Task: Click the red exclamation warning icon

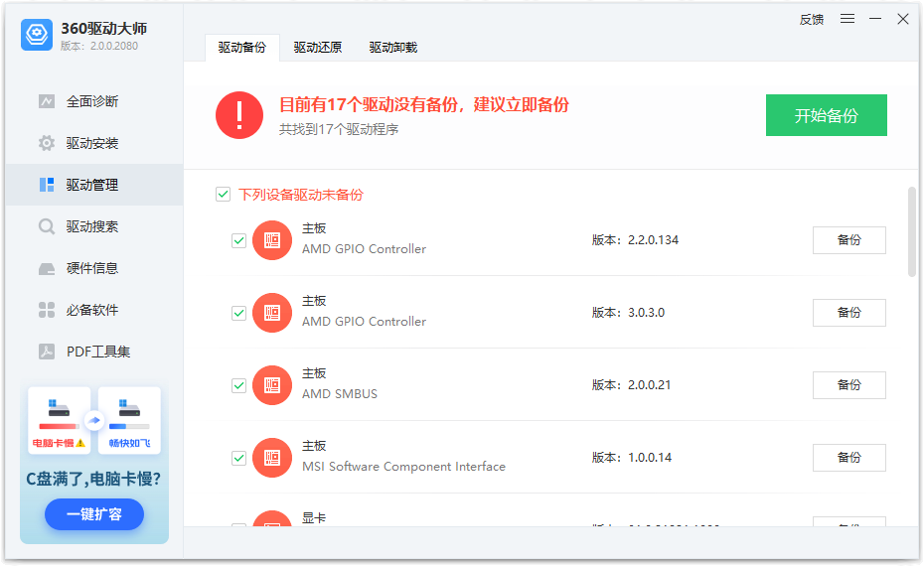Action: pos(239,115)
